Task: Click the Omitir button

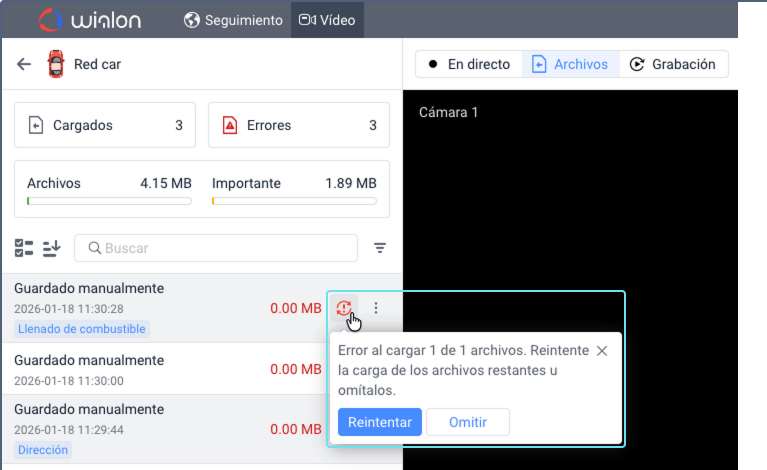Action: 468,422
